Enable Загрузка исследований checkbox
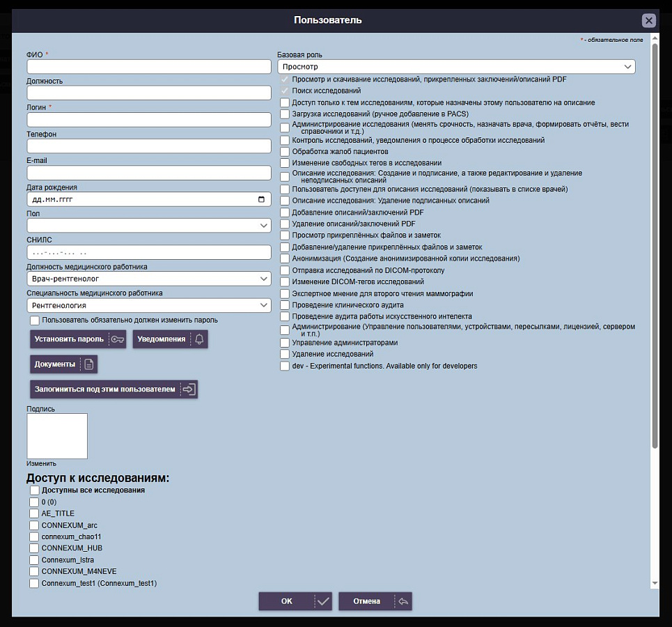Screen dimensions: 672x627 tap(285, 114)
